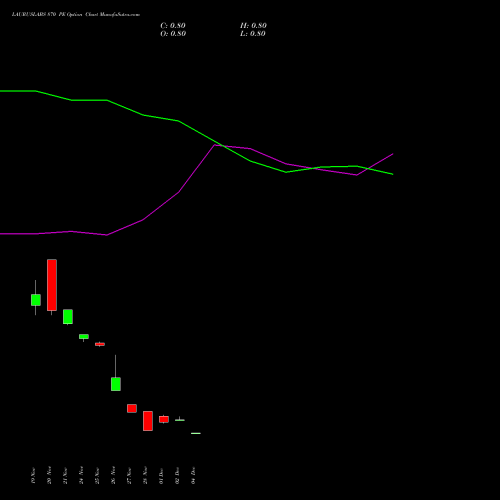Select the small red candlestick for 25 Nov

(x=100, y=344)
